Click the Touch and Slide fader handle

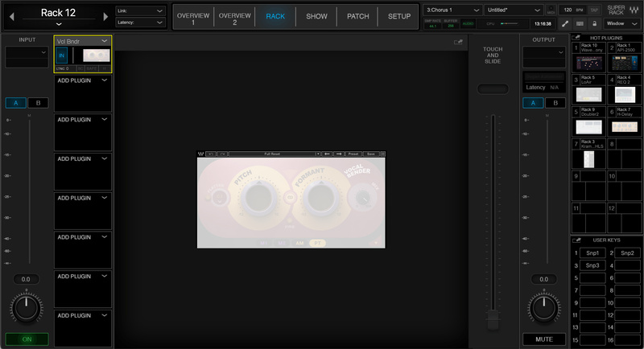493,320
